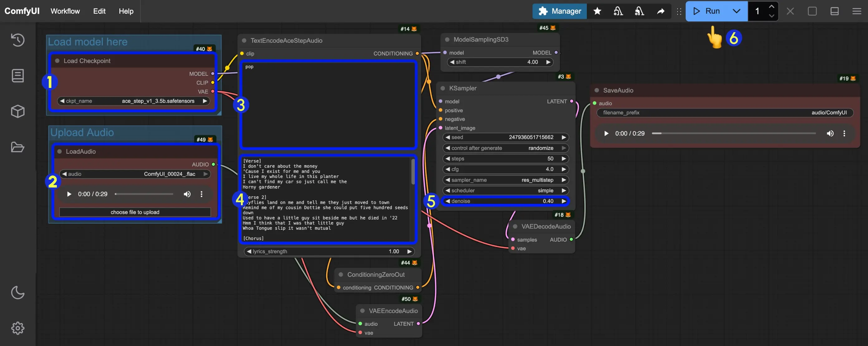Play the SaveAudio output
This screenshot has width=868, height=346.
606,133
